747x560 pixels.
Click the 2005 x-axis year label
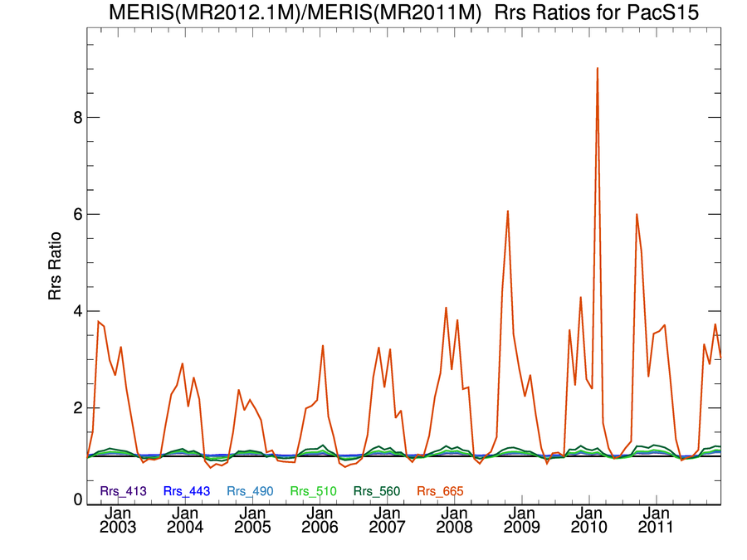pyautogui.click(x=252, y=527)
